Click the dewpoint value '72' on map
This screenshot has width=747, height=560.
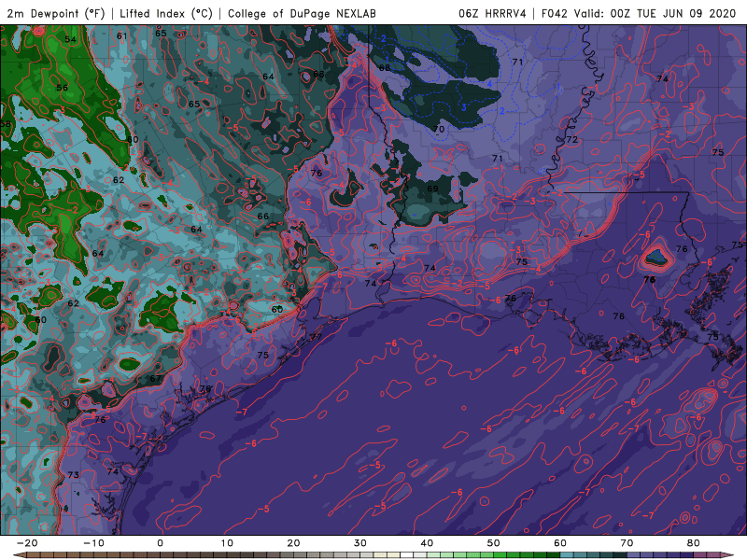tap(571, 139)
